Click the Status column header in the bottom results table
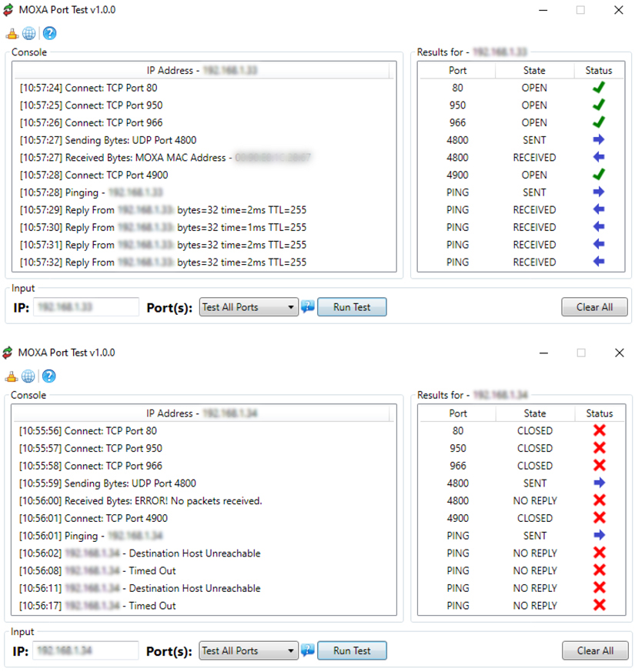635x672 pixels. click(600, 413)
